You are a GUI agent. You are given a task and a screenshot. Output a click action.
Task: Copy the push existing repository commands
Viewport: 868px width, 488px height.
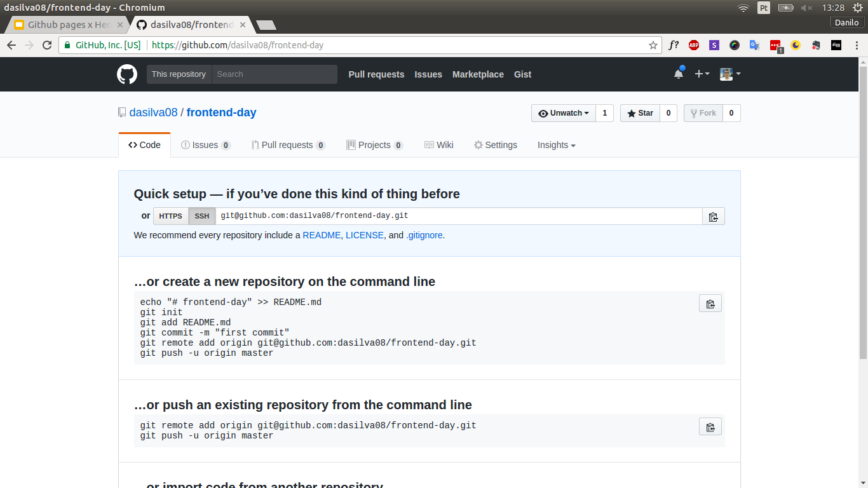[710, 426]
